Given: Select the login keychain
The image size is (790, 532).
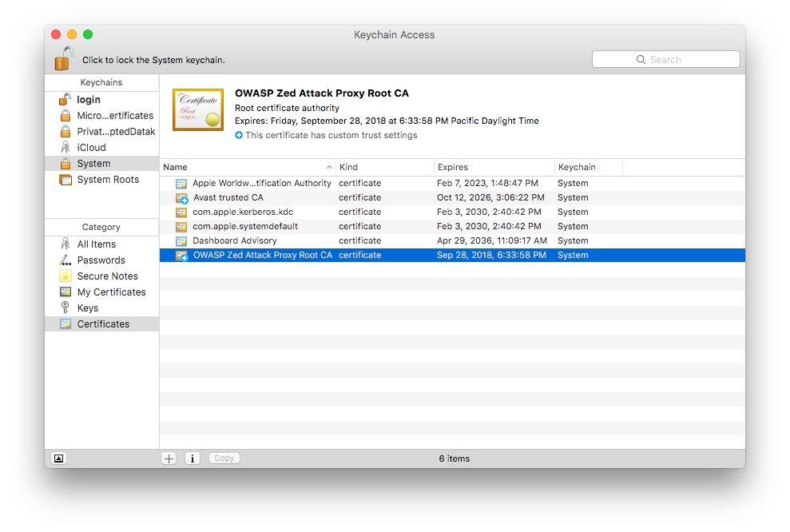Looking at the screenshot, I should click(101, 99).
